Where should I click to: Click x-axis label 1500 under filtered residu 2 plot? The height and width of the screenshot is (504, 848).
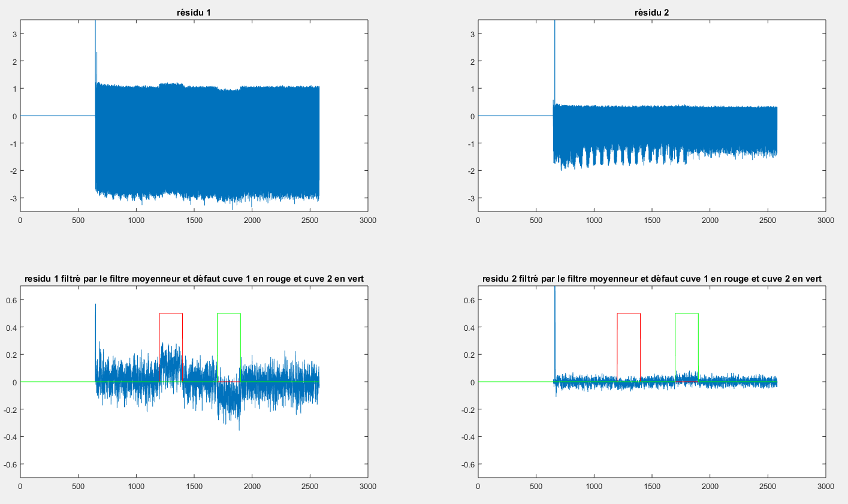651,487
